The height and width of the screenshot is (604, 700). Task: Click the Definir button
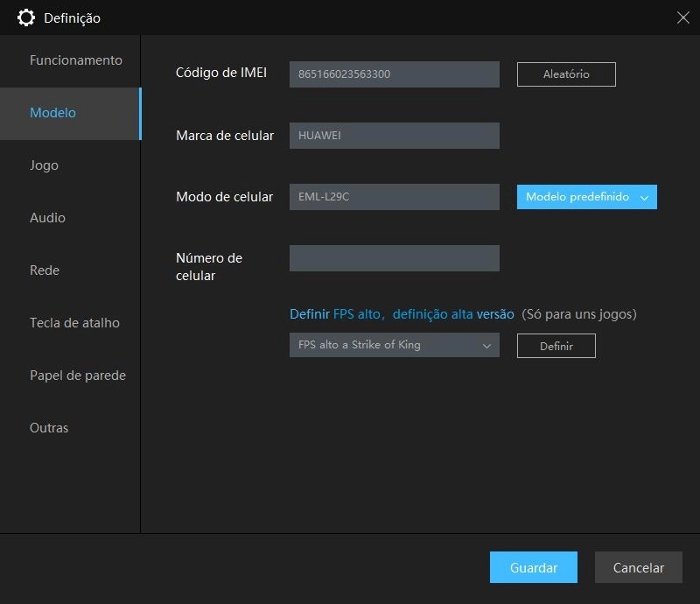(x=556, y=345)
